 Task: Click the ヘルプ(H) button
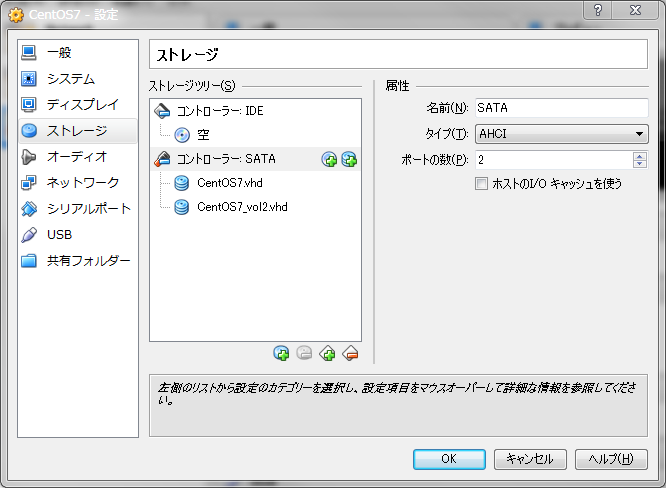pyautogui.click(x=611, y=459)
